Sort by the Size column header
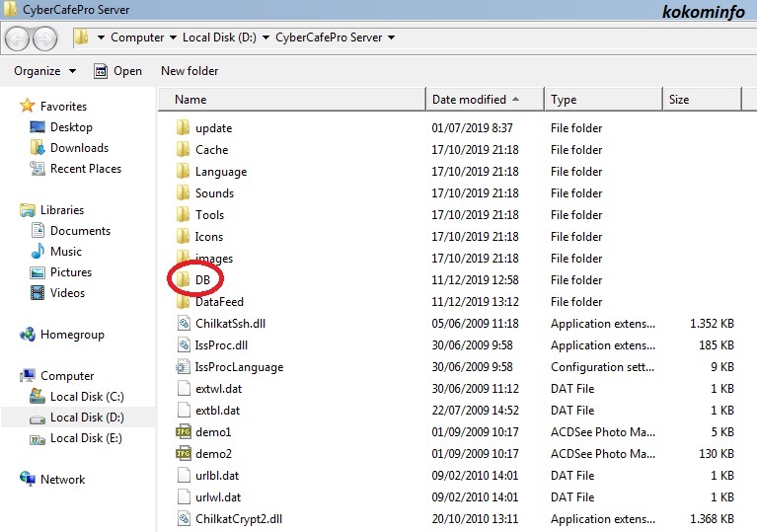757x532 pixels. tap(702, 100)
